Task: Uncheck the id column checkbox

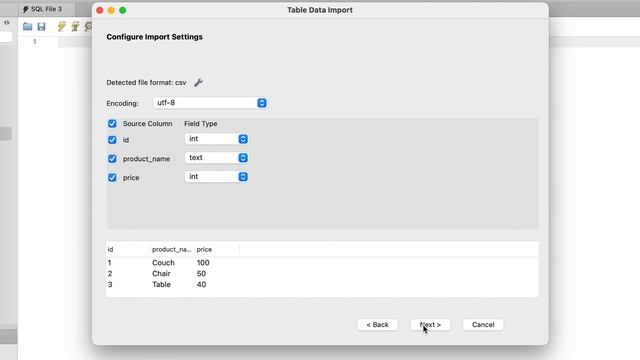Action: pyautogui.click(x=112, y=140)
